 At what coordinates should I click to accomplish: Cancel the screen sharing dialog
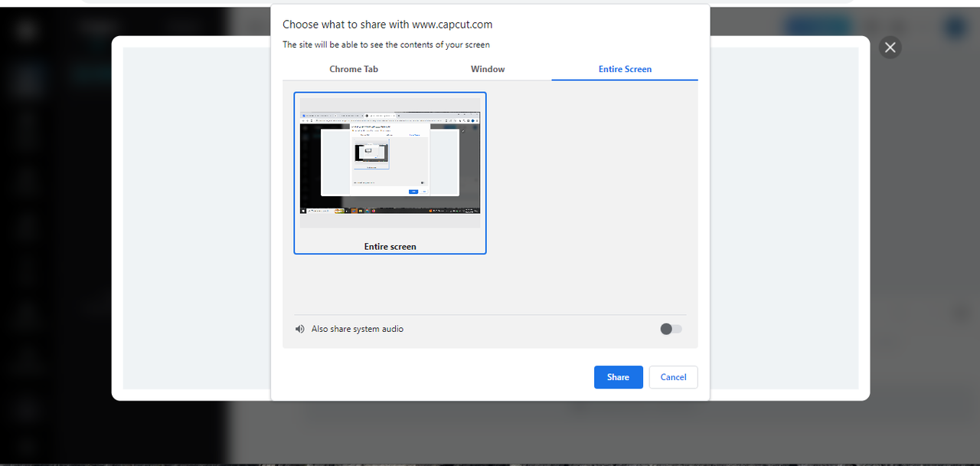[673, 377]
